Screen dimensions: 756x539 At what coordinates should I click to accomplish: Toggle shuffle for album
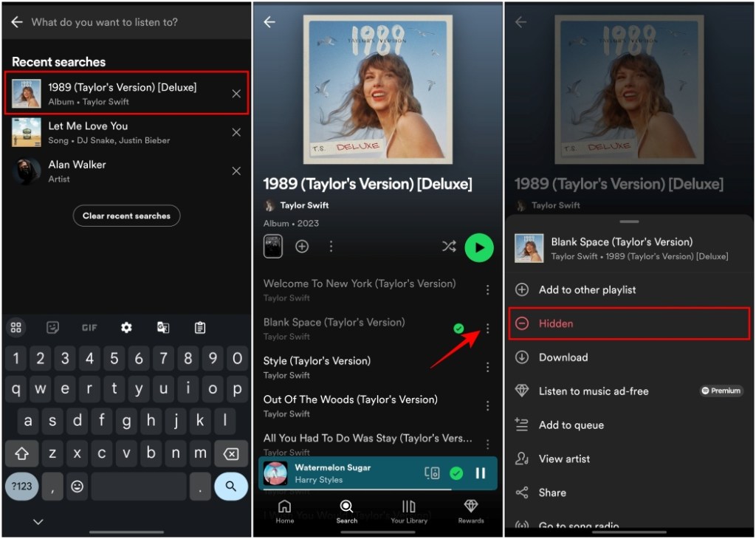tap(449, 247)
